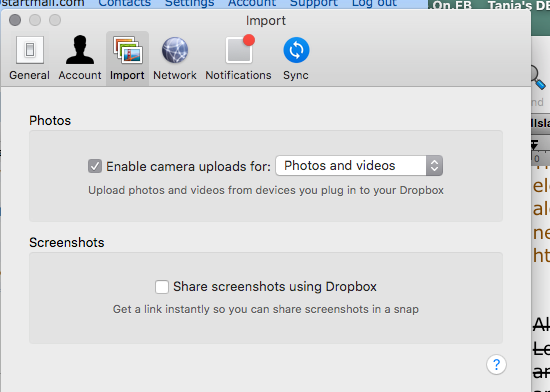Close the Import preferences window
The image size is (550, 392).
pyautogui.click(x=15, y=20)
